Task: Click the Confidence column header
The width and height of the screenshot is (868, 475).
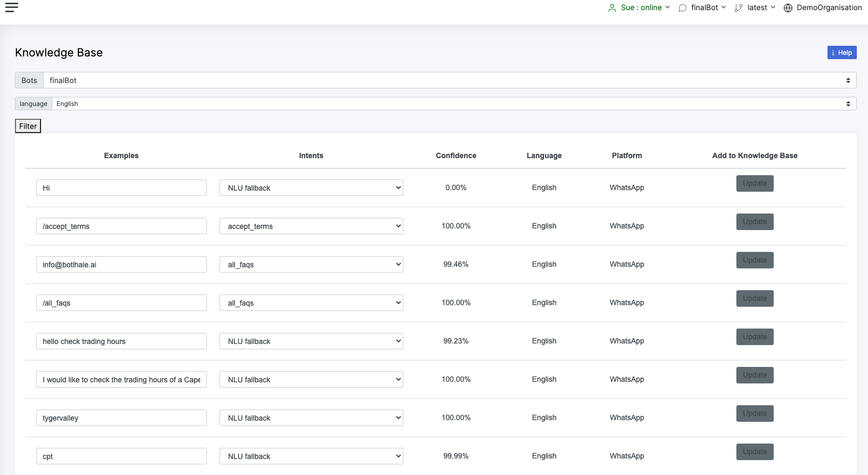Action: coord(456,155)
